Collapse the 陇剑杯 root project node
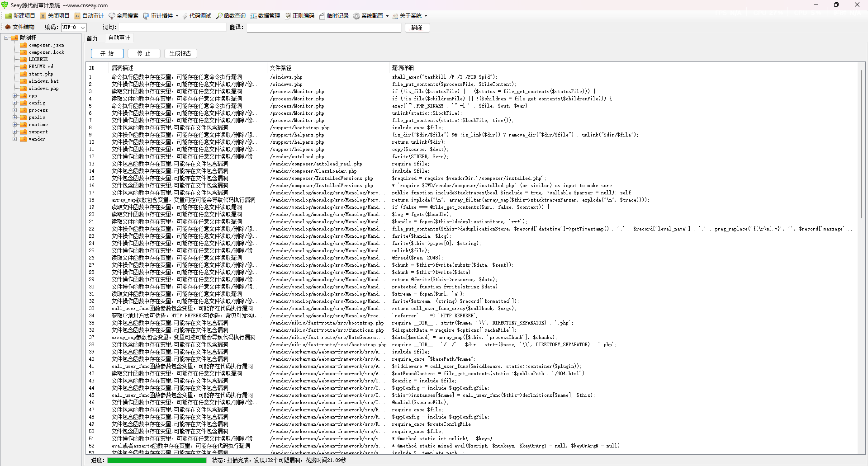The height and width of the screenshot is (466, 868). pyautogui.click(x=6, y=38)
